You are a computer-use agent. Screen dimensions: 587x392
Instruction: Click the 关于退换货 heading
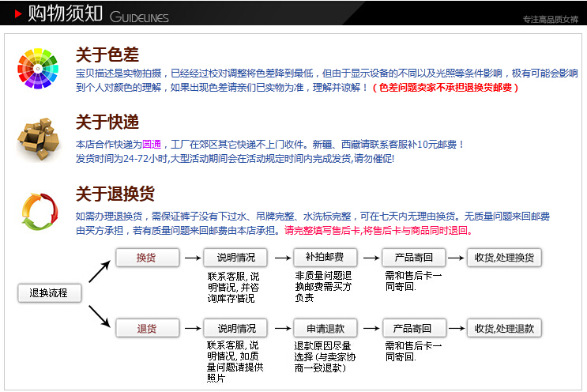coord(115,194)
